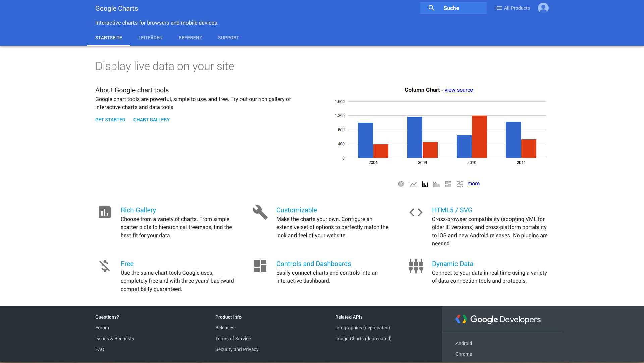Select the area chart icon
The image size is (644, 363).
tap(436, 184)
